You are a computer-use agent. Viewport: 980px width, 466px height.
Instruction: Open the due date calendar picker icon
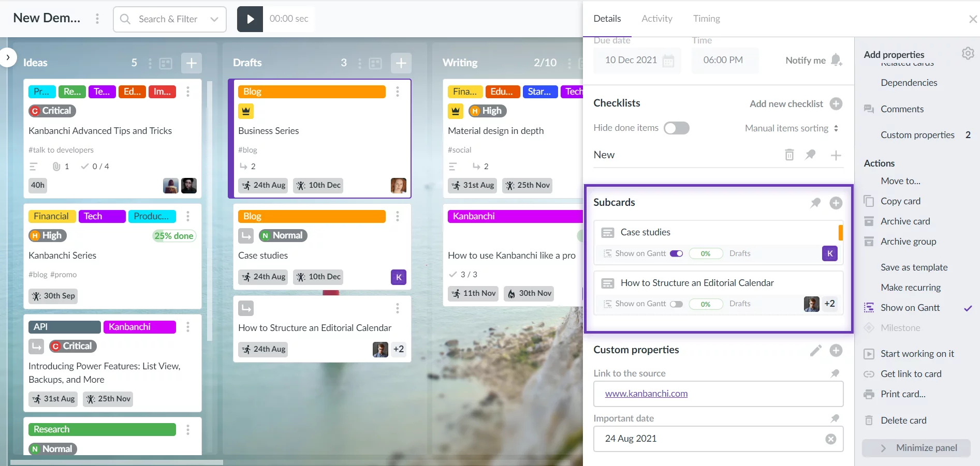[668, 61]
